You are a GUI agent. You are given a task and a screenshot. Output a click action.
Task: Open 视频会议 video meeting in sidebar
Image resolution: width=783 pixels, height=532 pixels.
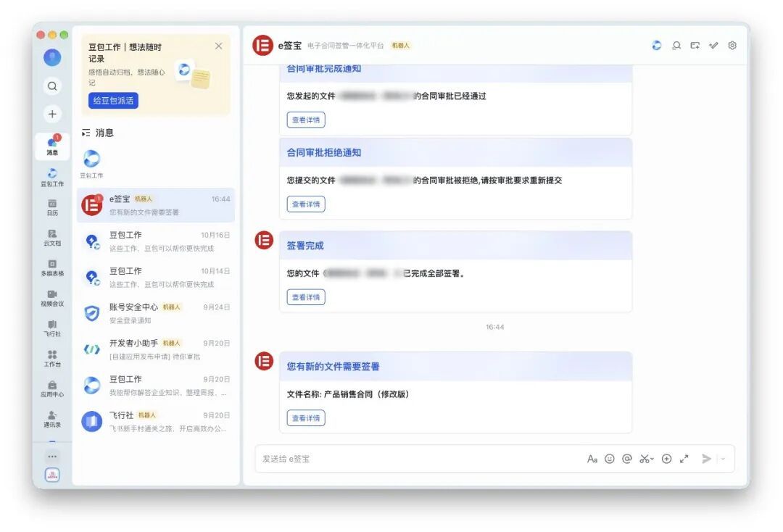click(52, 298)
